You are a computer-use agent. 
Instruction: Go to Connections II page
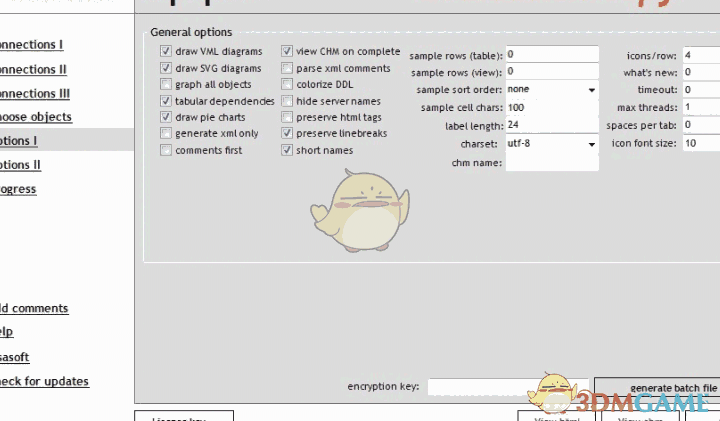(x=33, y=69)
